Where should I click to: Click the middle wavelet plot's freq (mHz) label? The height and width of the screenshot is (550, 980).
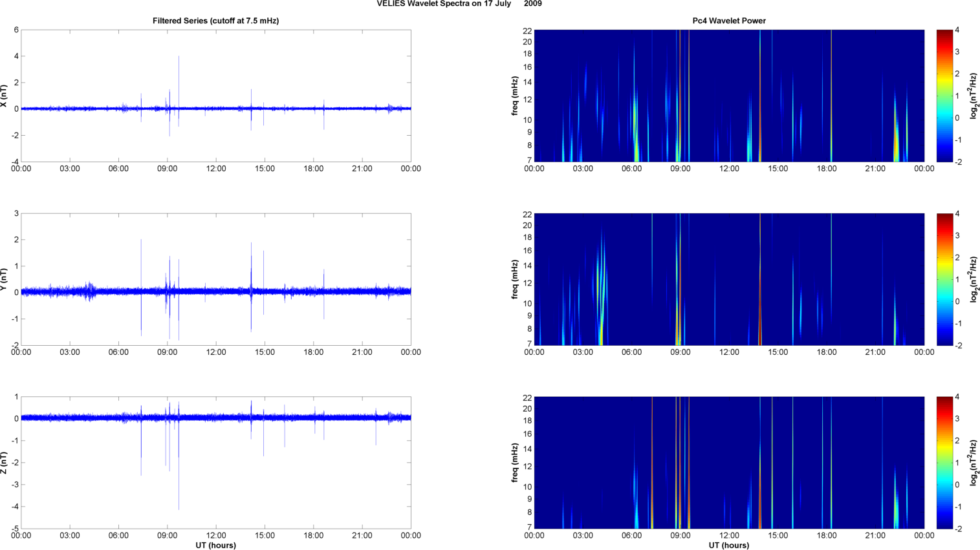pos(515,279)
